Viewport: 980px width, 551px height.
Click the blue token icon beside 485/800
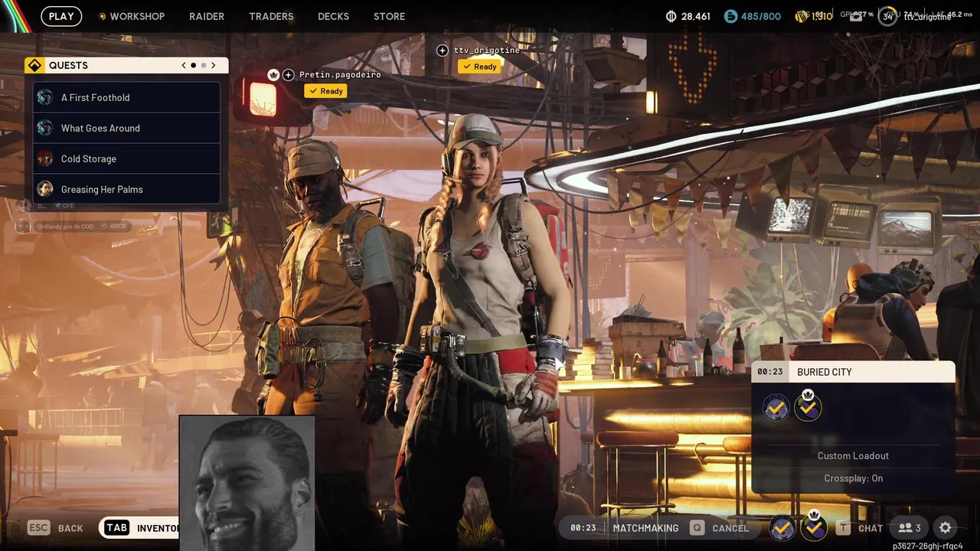730,16
